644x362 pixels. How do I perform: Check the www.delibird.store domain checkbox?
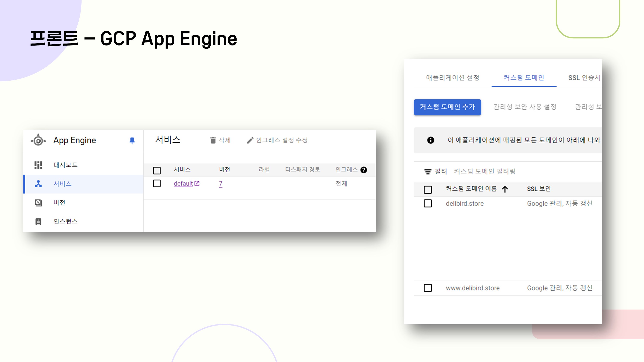(x=428, y=288)
